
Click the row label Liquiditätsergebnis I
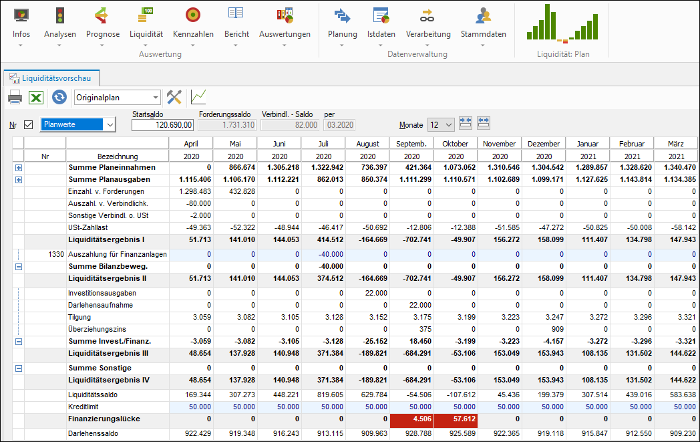[x=106, y=240]
